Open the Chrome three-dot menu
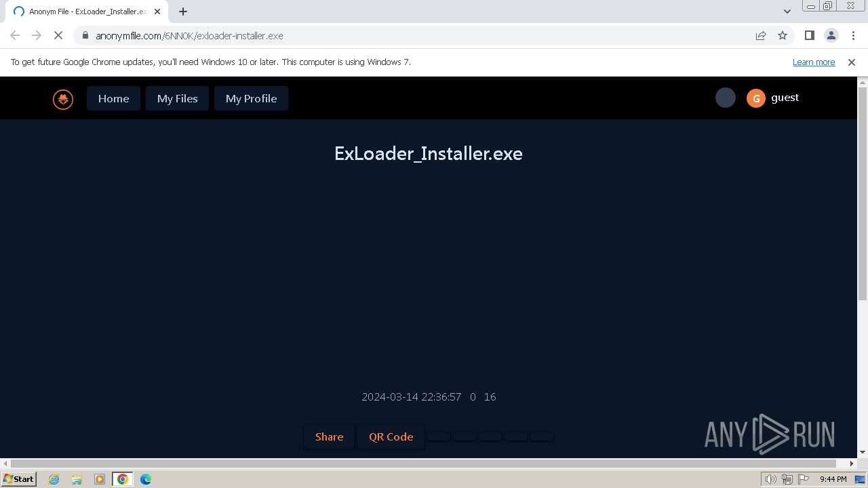 (x=852, y=35)
